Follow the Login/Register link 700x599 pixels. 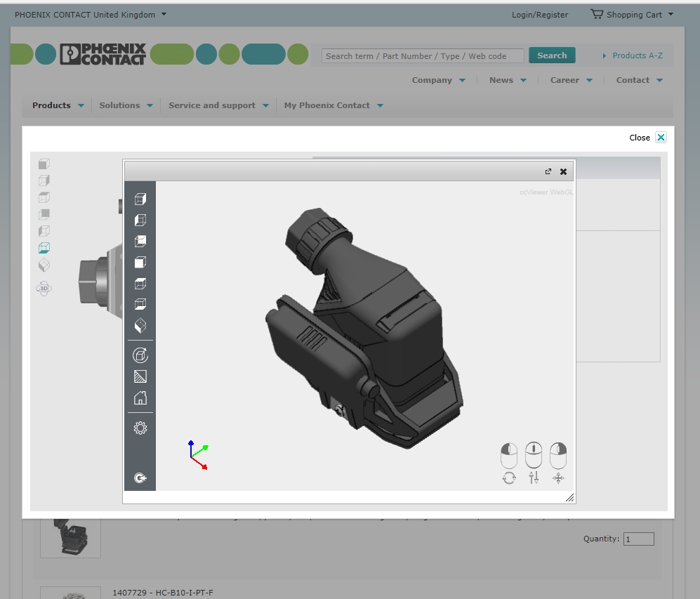coord(540,15)
